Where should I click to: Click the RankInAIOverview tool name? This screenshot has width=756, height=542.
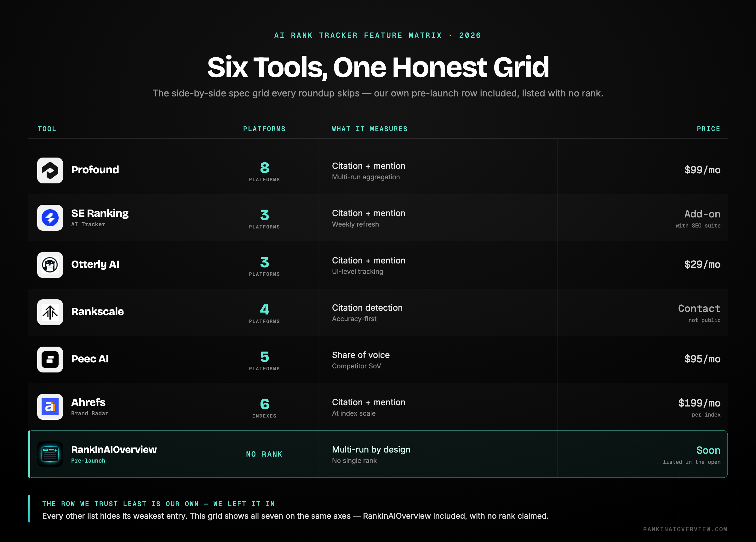[x=114, y=450]
